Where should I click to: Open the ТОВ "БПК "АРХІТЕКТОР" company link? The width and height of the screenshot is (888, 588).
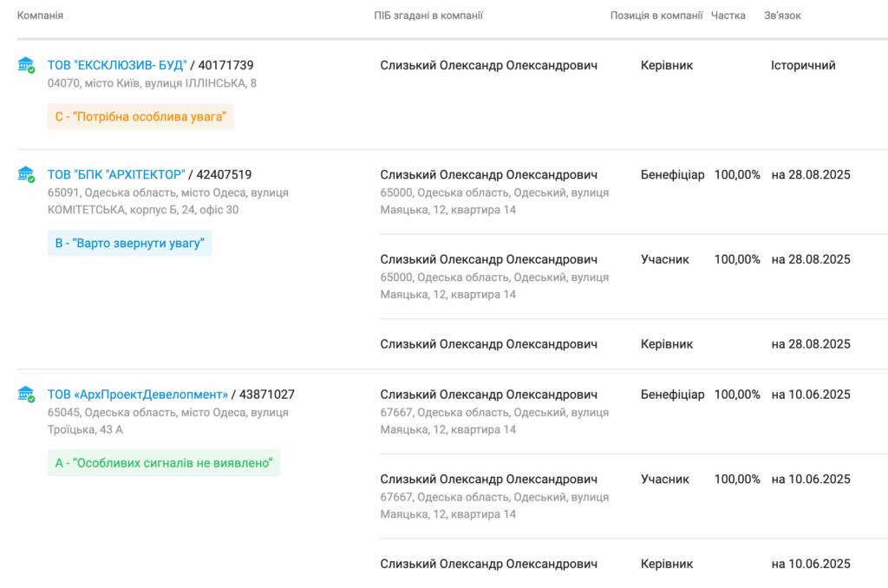[116, 174]
